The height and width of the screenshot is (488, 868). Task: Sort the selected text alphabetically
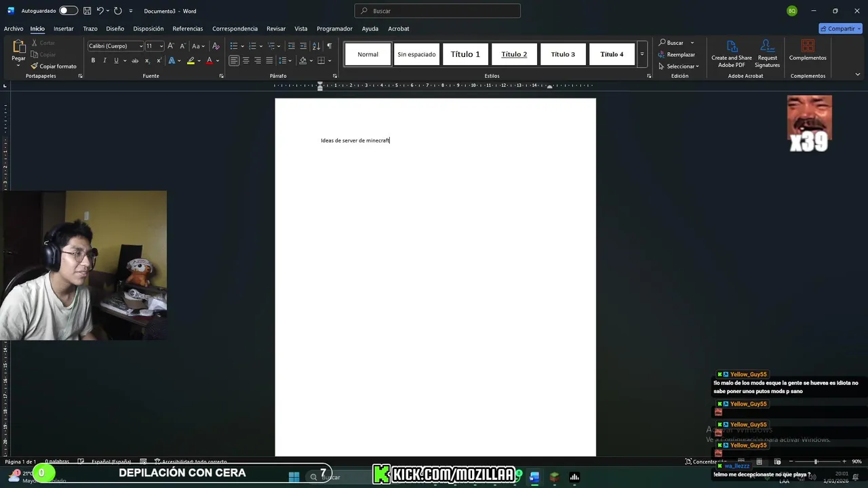click(316, 45)
